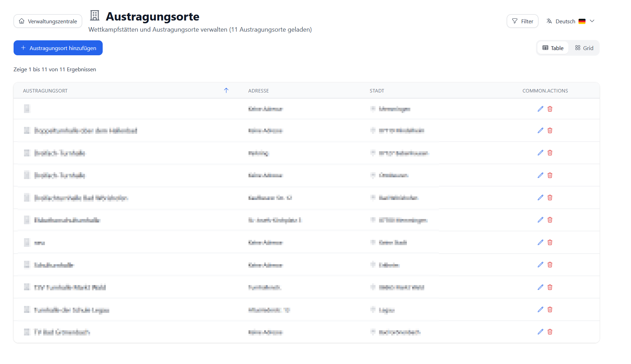Delete the Schulturnhalle venue
Screen dimensions: 631x364
coord(550,265)
